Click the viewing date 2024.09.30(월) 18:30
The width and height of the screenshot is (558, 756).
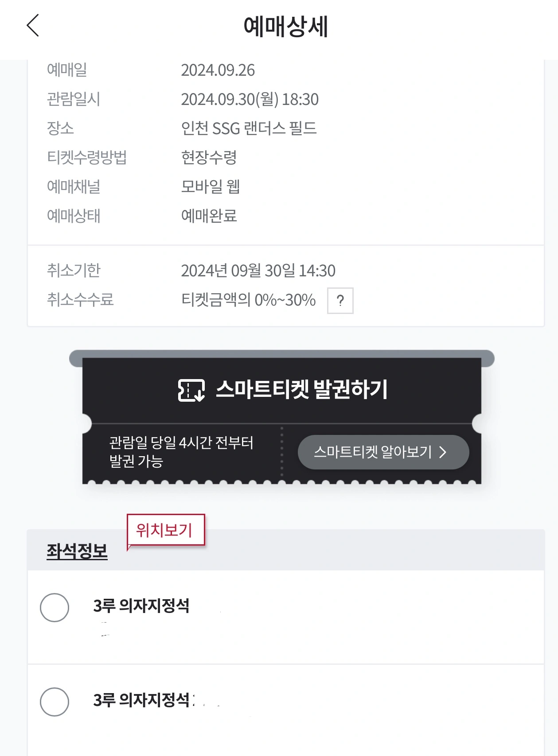pos(250,99)
